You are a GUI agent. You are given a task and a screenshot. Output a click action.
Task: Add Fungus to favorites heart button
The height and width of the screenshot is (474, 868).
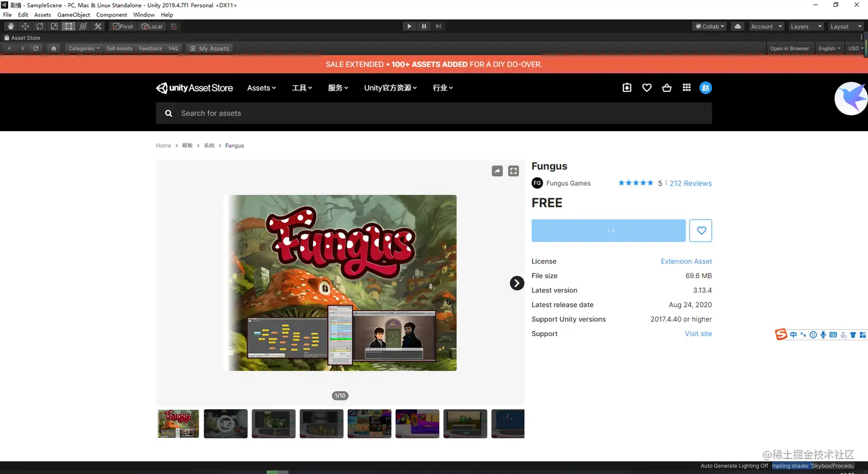pos(701,230)
